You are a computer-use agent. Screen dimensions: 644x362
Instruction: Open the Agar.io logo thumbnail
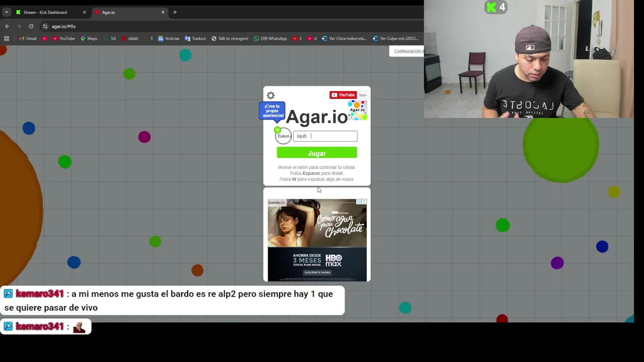[x=358, y=110]
